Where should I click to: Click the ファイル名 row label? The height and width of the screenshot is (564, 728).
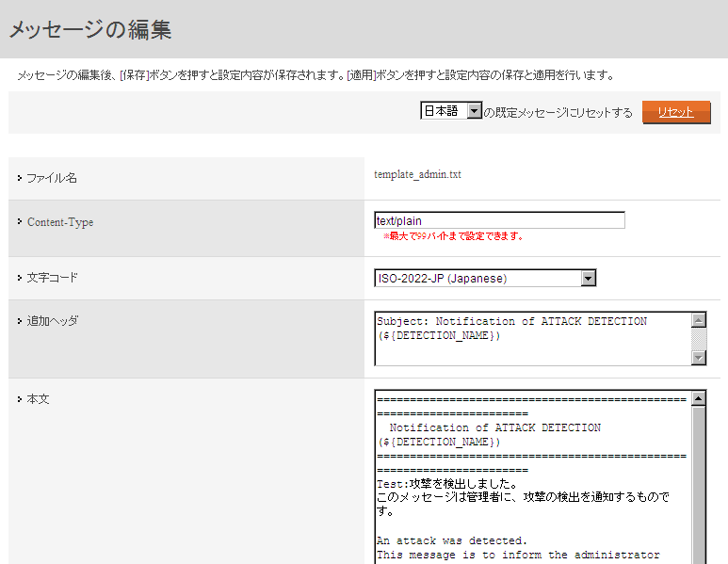tap(52, 178)
